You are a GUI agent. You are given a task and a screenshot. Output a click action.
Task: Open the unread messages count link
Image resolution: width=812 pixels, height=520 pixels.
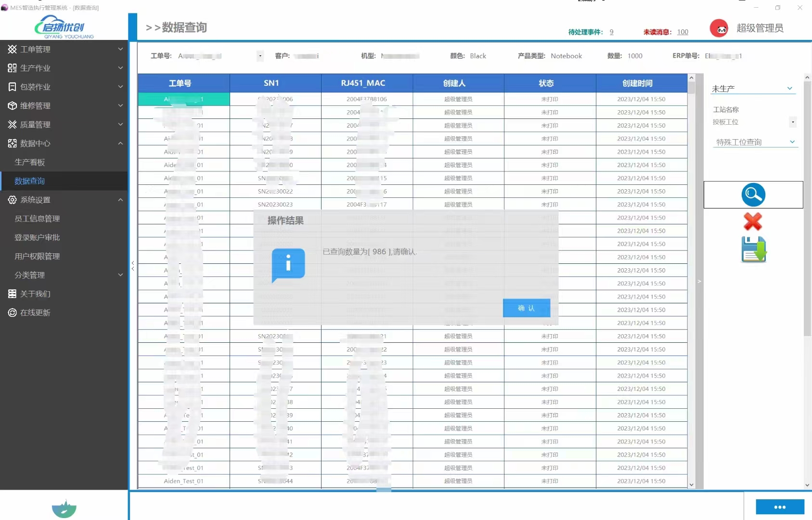click(682, 32)
